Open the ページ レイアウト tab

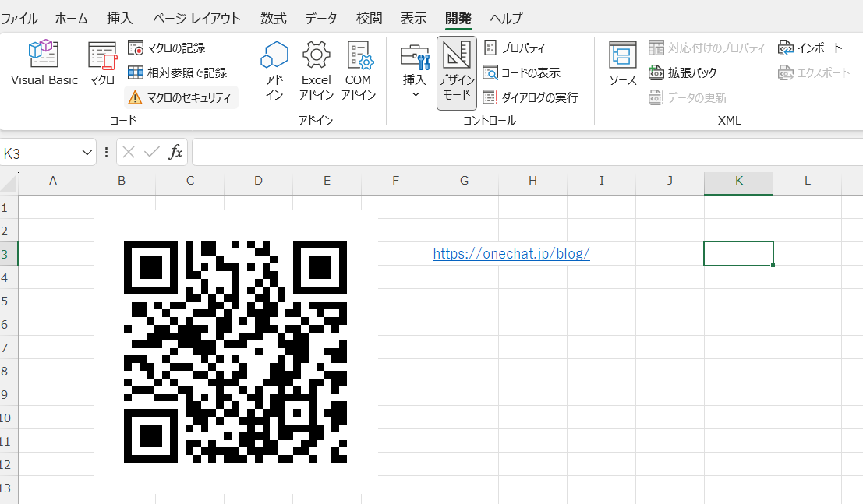click(x=196, y=18)
